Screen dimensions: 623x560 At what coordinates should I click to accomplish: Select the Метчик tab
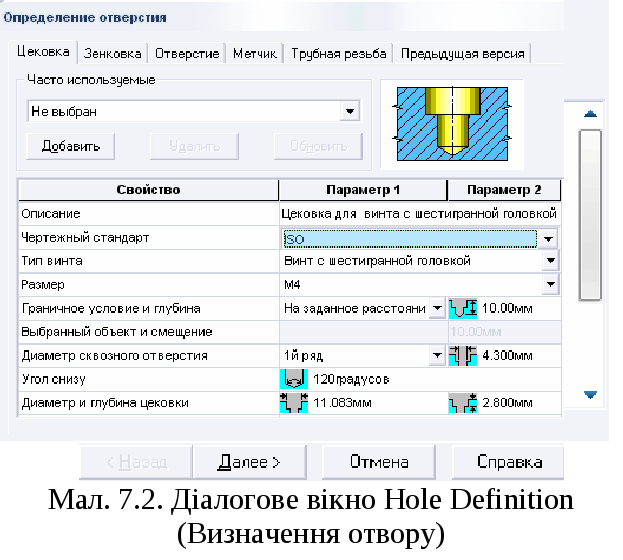[255, 54]
